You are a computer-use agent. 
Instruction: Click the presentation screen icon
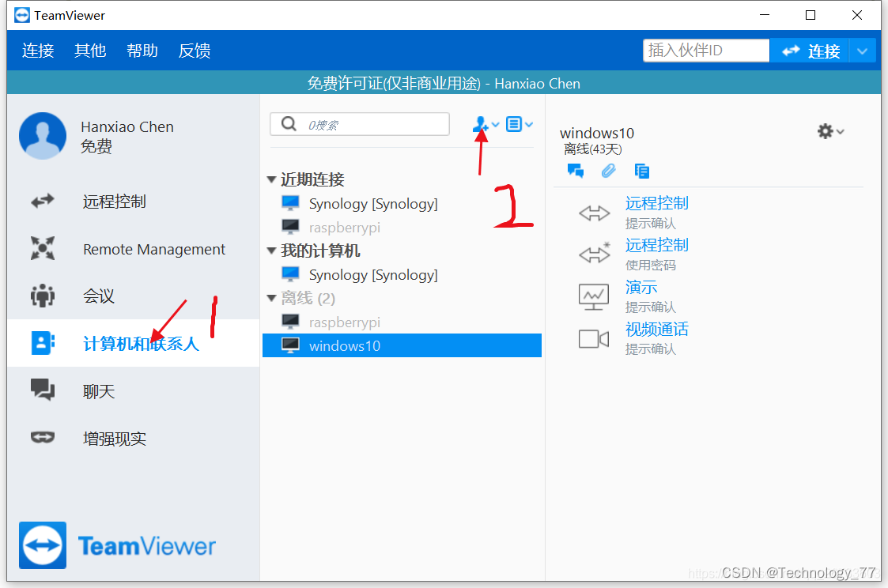point(594,297)
